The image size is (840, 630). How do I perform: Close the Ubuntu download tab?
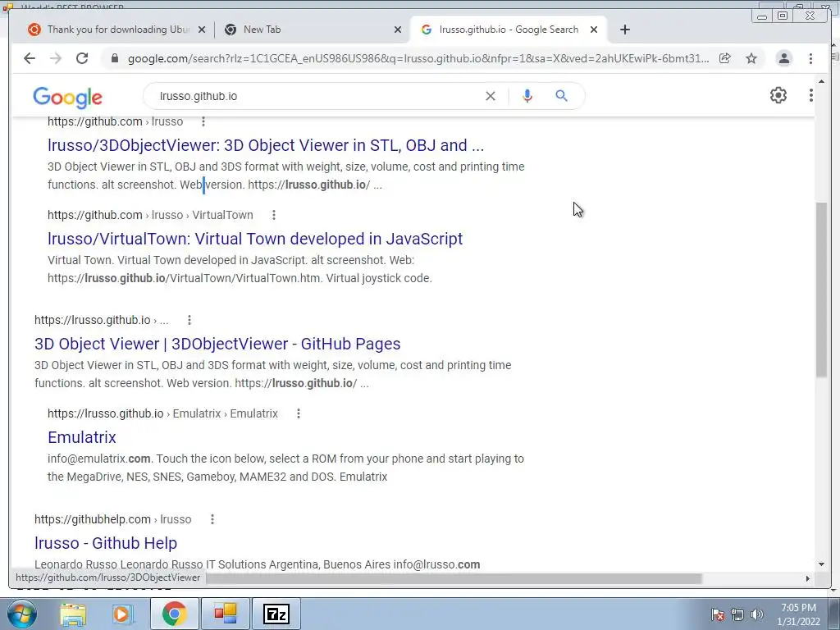pos(202,30)
